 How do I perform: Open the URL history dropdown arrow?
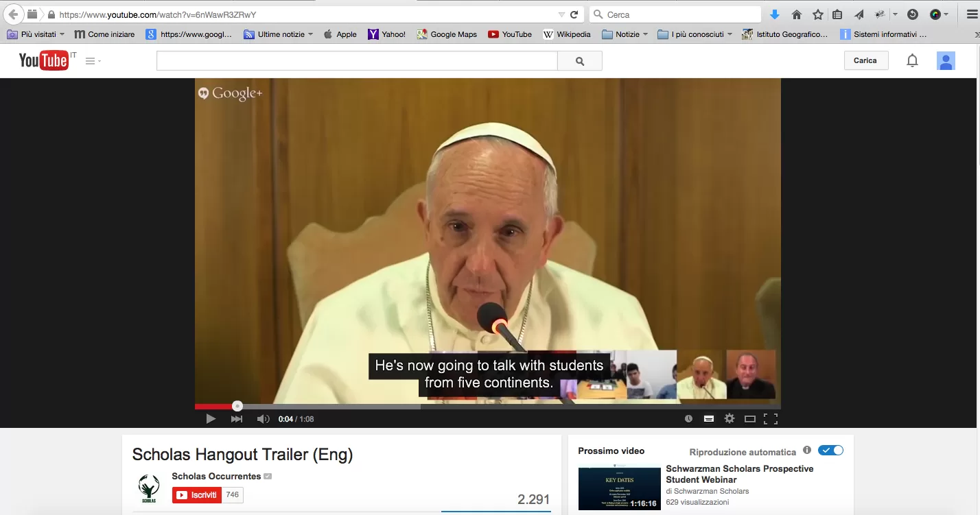point(561,14)
